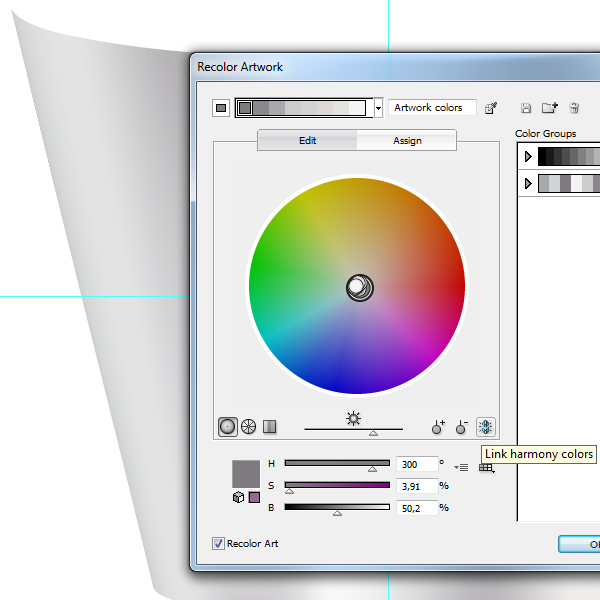Toggle the Recolor Art checkbox
The width and height of the screenshot is (600, 600).
(218, 543)
